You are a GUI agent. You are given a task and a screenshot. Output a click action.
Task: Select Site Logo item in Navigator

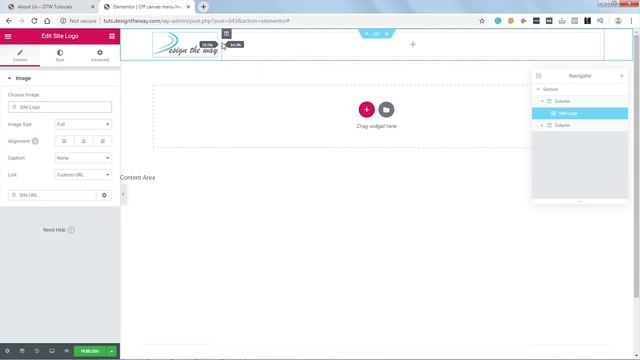(x=580, y=113)
